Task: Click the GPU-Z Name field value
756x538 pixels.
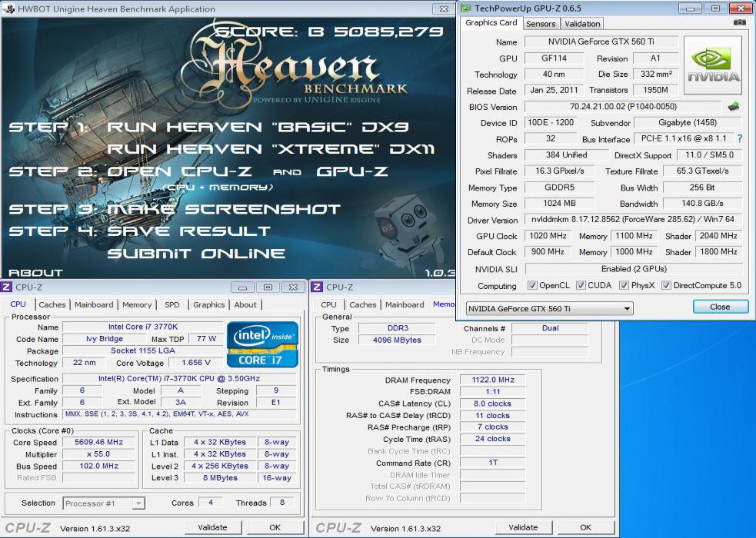Action: [x=601, y=42]
